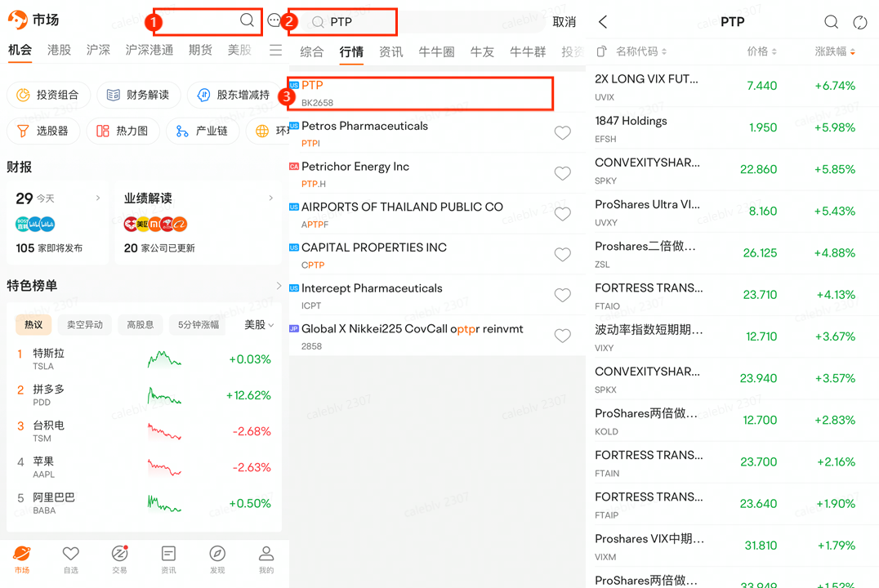Open 热力图 heat map

click(x=123, y=131)
